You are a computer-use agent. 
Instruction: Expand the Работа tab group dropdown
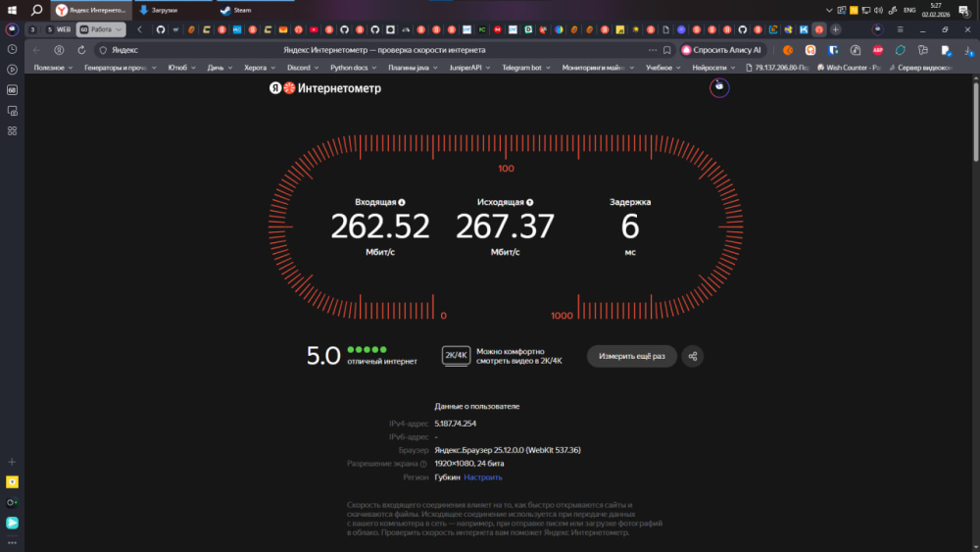119,29
